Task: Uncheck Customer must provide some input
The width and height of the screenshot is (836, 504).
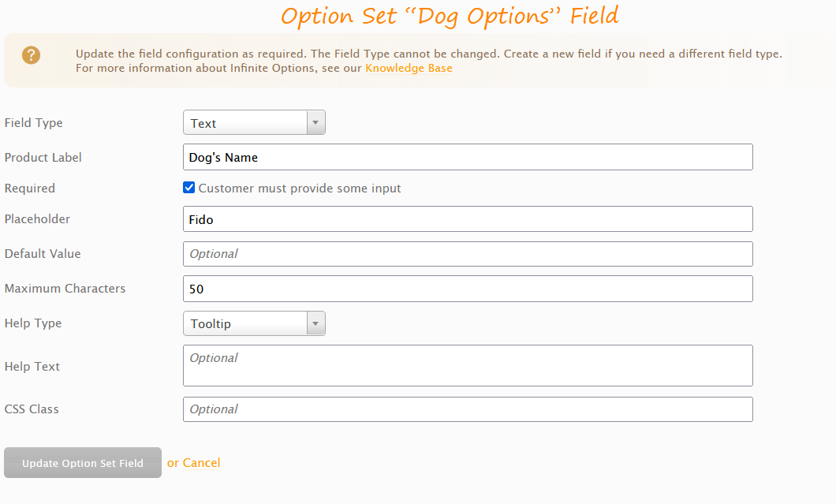Action: (x=188, y=187)
